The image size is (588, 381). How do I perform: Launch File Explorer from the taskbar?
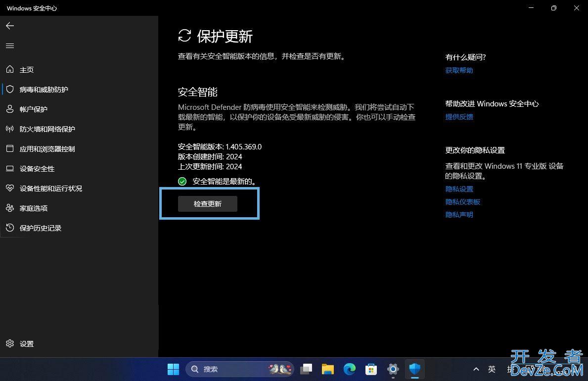[x=328, y=369]
